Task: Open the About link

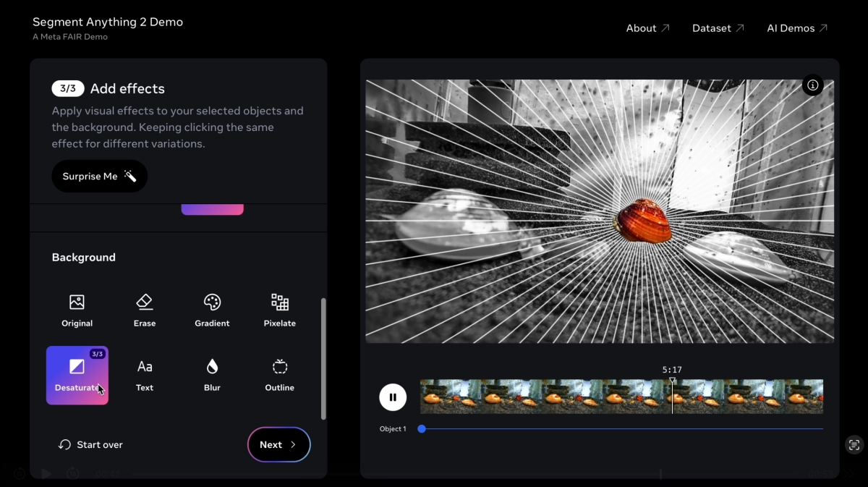Action: click(647, 28)
